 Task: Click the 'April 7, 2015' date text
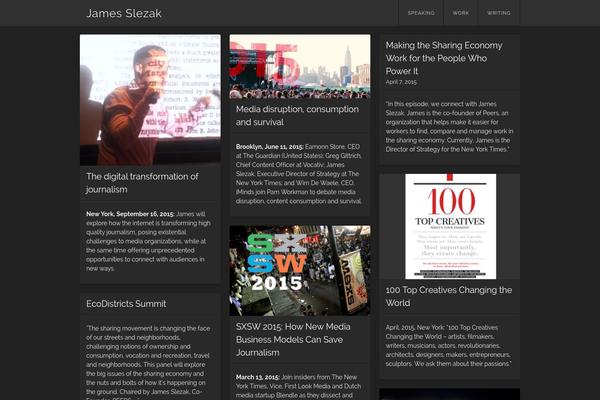401,82
